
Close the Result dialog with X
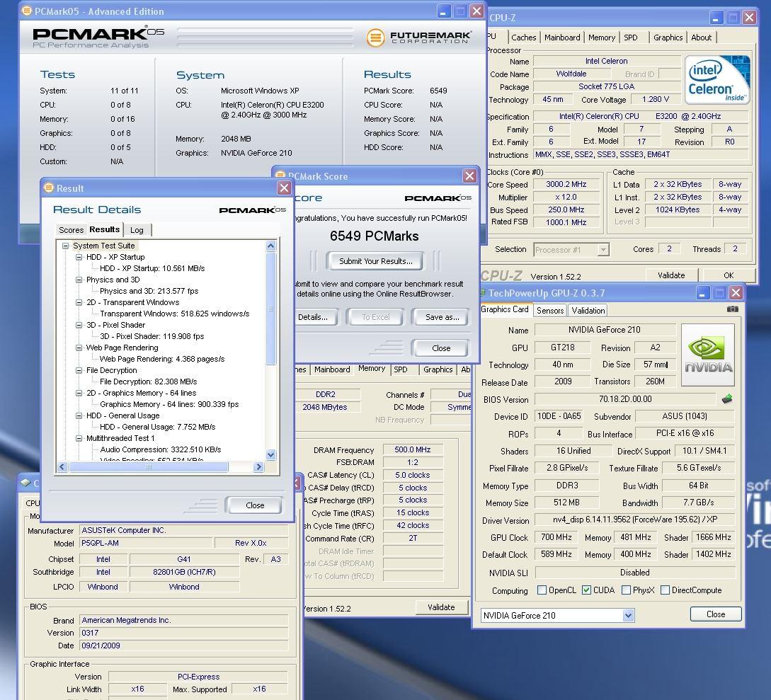pos(284,188)
